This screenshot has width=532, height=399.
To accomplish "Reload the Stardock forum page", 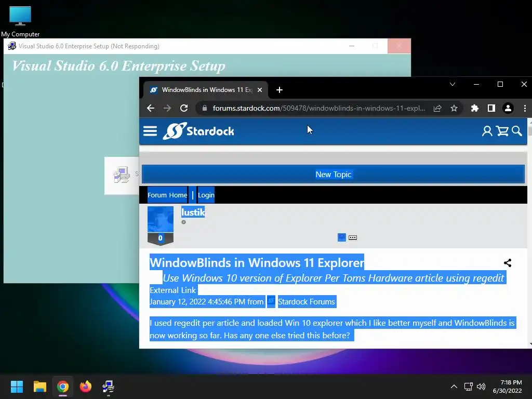I will 184,108.
